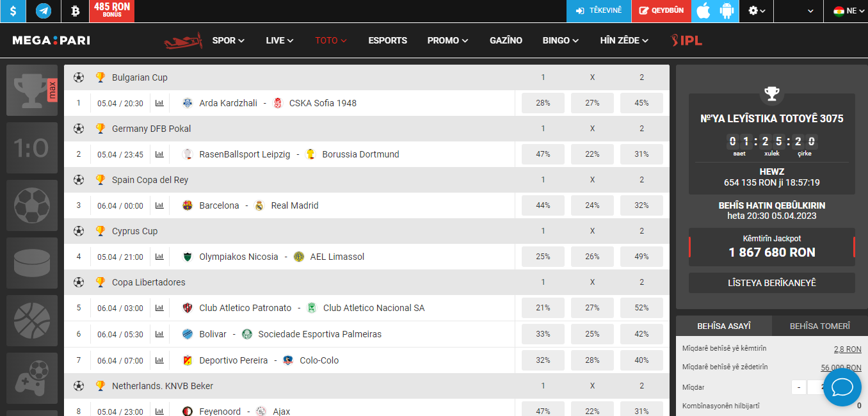The image size is (868, 416).
Task: Open the live chat bubble icon
Action: (842, 387)
